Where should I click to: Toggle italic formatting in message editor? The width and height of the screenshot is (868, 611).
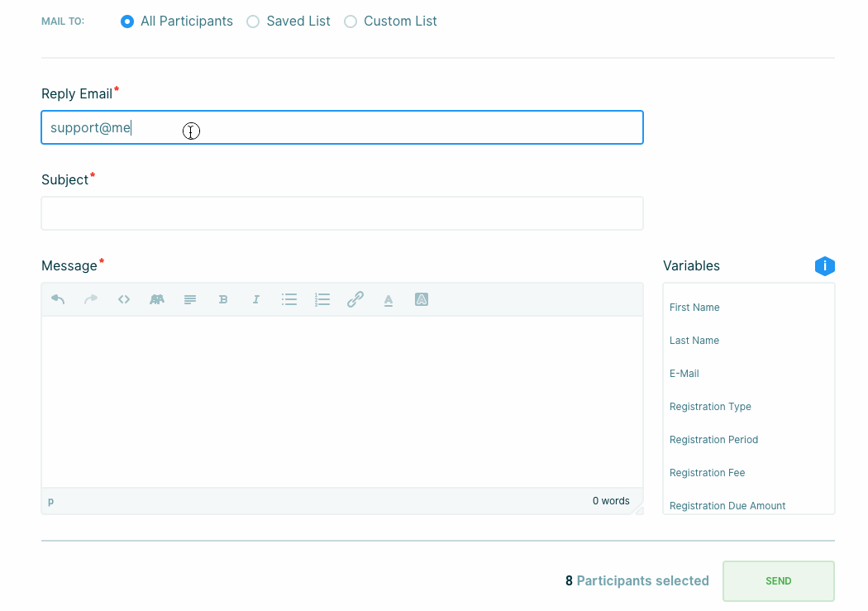coord(256,299)
